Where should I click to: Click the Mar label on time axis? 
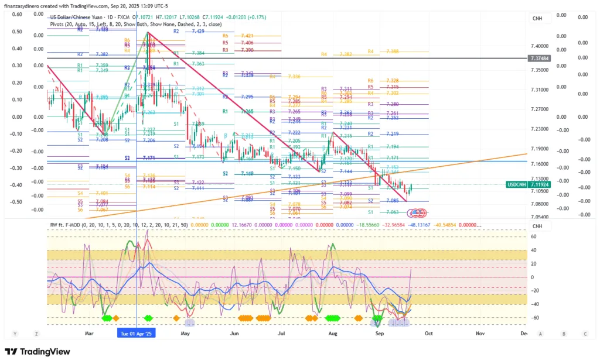point(89,334)
